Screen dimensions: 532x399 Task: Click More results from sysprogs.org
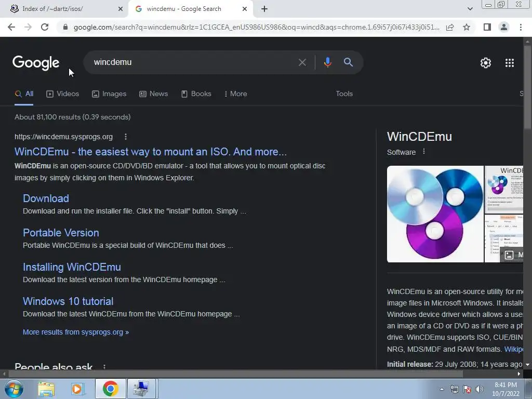(x=76, y=332)
